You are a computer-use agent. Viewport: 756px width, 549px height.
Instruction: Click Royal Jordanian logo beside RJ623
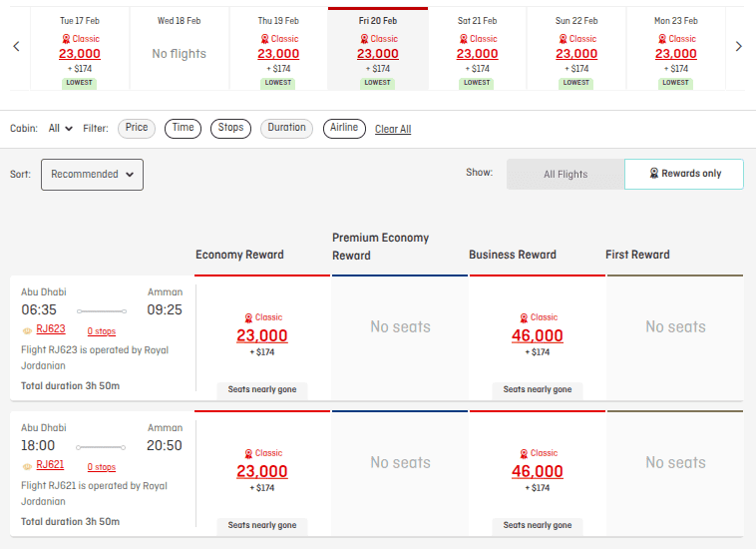point(28,330)
